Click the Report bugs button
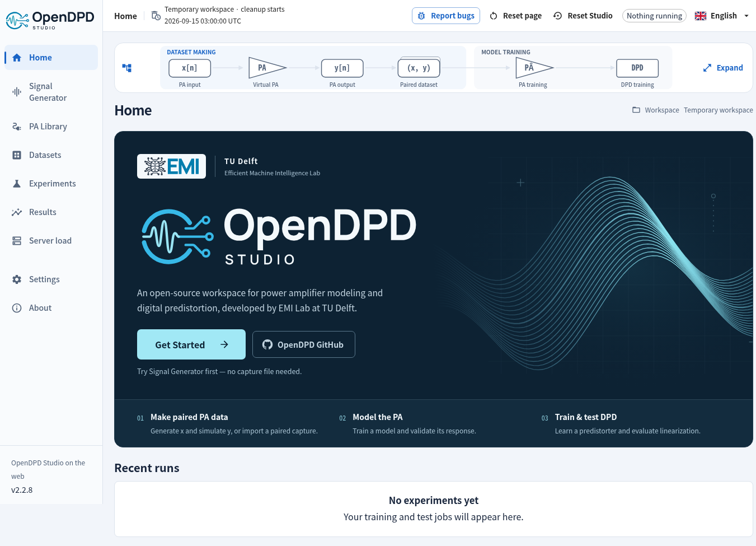The width and height of the screenshot is (756, 546). pyautogui.click(x=446, y=16)
